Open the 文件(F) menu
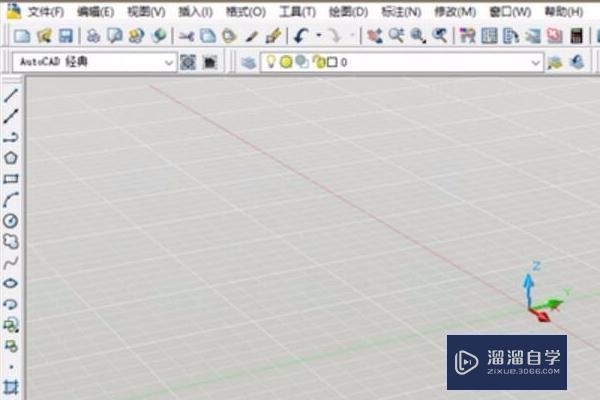 [46, 12]
